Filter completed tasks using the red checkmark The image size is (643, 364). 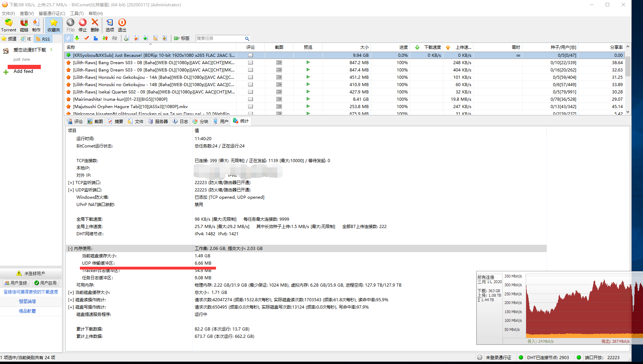[x=87, y=38]
